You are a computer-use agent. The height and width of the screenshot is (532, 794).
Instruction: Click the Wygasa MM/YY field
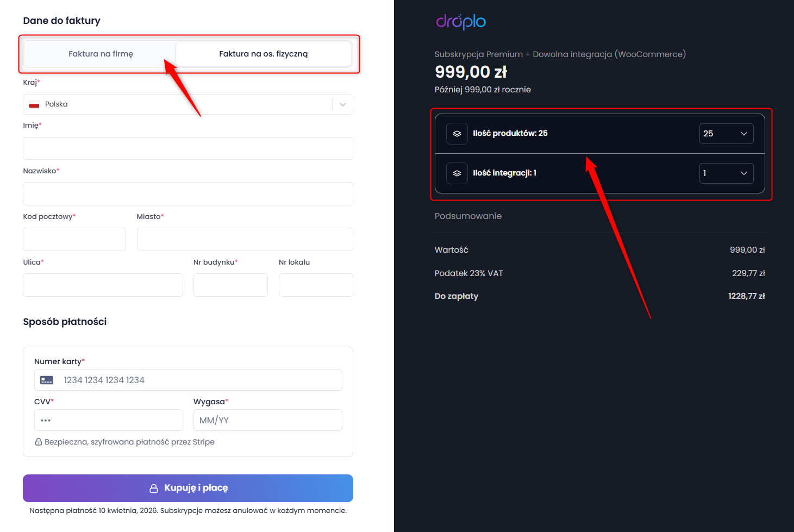[x=268, y=420]
